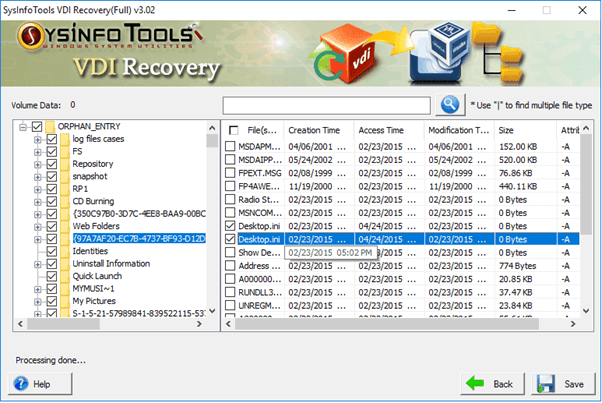Uncheck the ORPHAN_ENTRY root checkbox

point(37,126)
